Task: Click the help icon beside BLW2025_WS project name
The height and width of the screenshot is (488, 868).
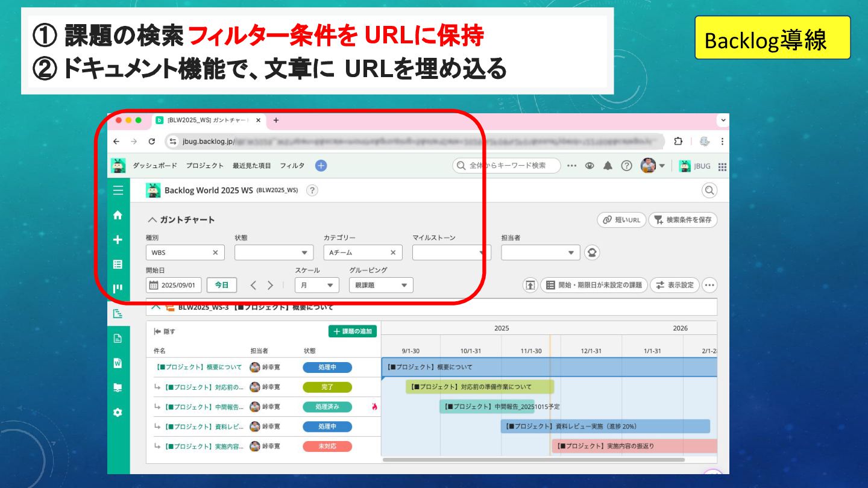Action: click(x=312, y=190)
